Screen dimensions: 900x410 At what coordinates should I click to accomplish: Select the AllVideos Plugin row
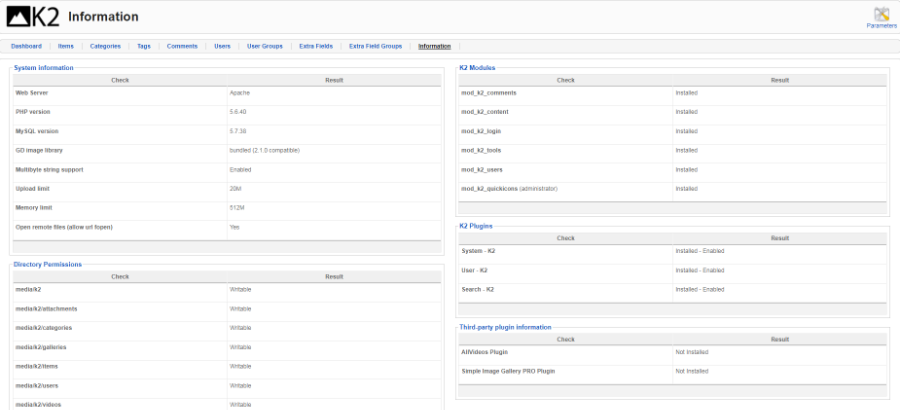pos(673,353)
